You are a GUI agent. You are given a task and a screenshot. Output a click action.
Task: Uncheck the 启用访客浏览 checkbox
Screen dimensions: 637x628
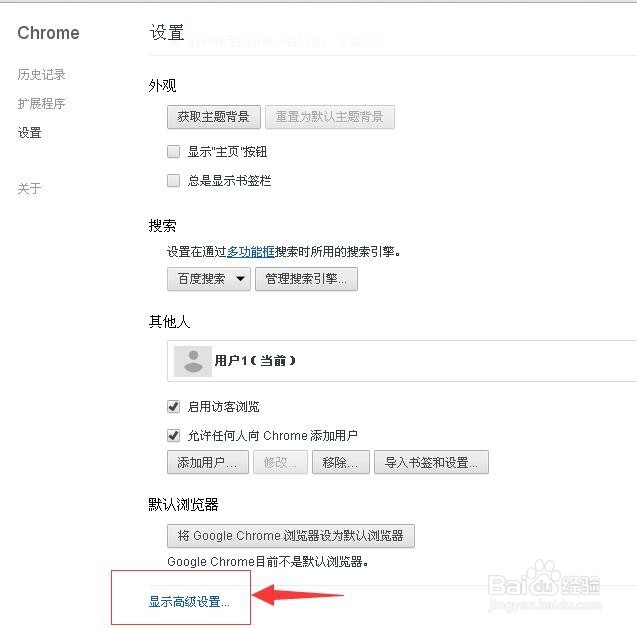click(x=173, y=406)
